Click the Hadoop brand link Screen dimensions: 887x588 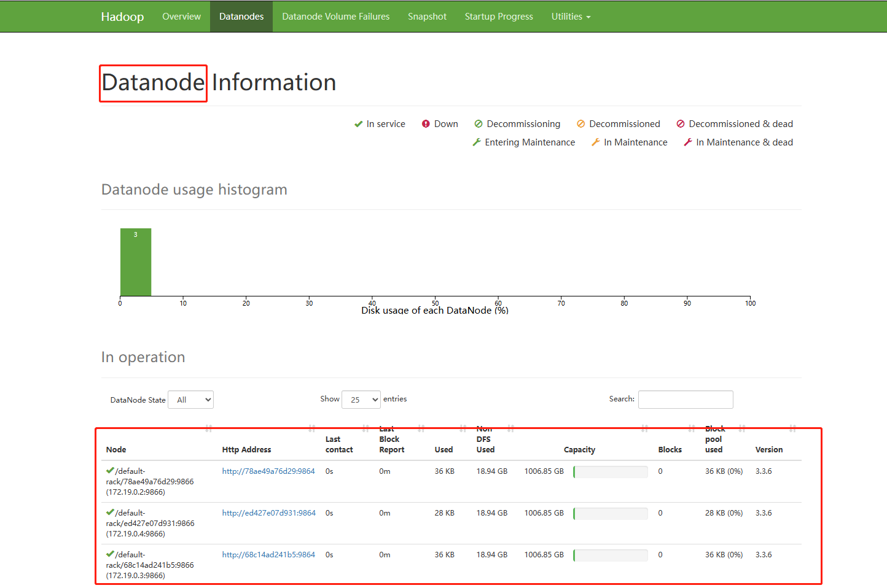point(122,17)
